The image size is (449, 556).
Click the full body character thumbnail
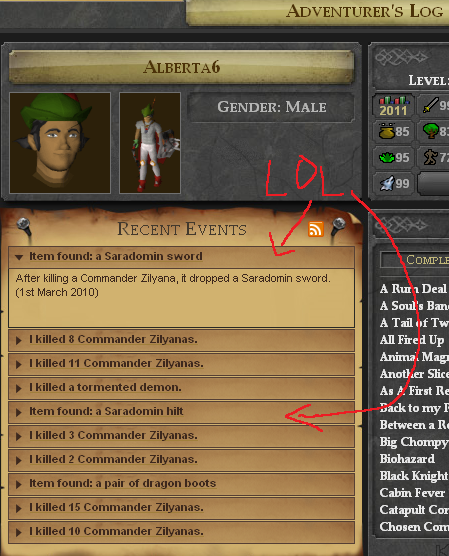(150, 143)
